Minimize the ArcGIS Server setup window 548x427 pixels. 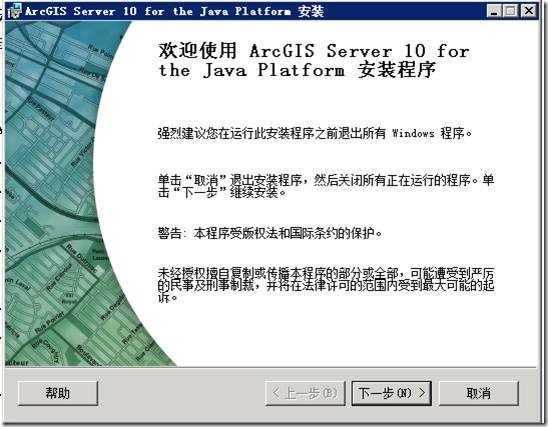point(494,11)
